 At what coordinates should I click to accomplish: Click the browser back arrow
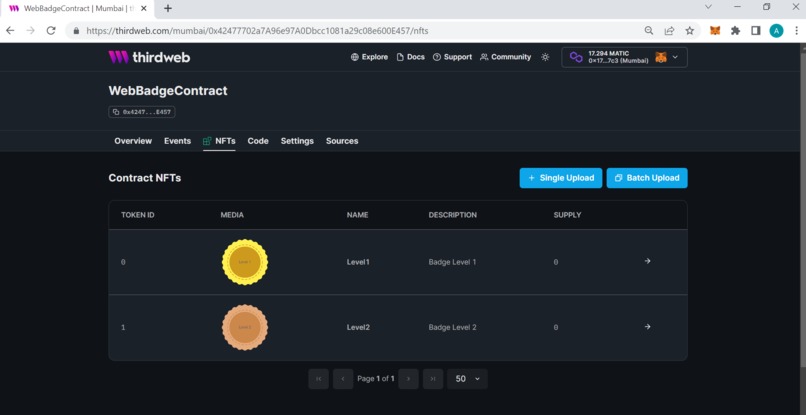point(10,31)
